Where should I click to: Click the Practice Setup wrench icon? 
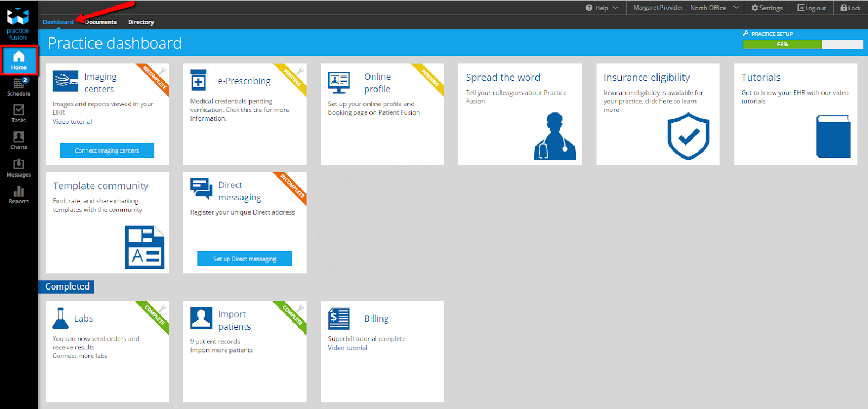click(746, 34)
